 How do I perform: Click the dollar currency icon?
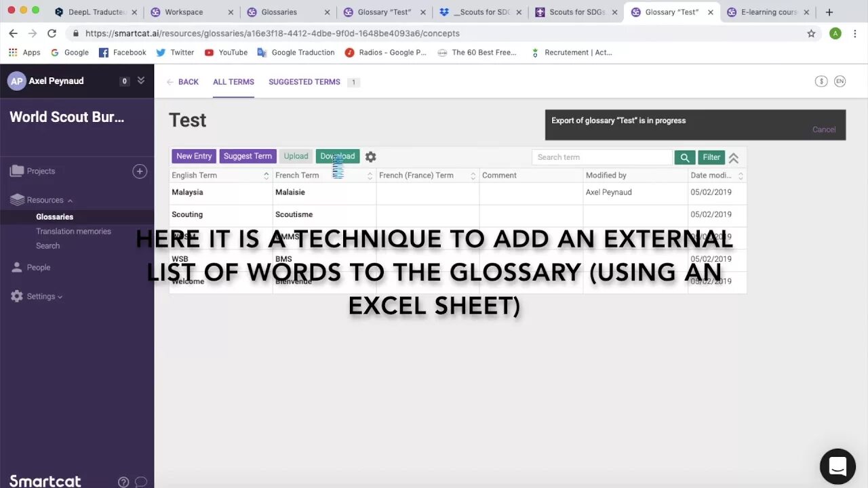tap(821, 81)
